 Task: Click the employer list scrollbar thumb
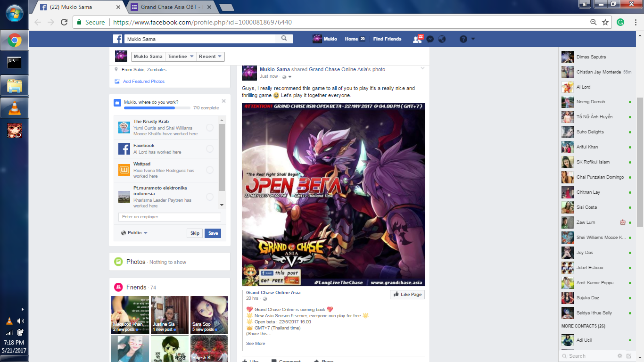pos(222,157)
